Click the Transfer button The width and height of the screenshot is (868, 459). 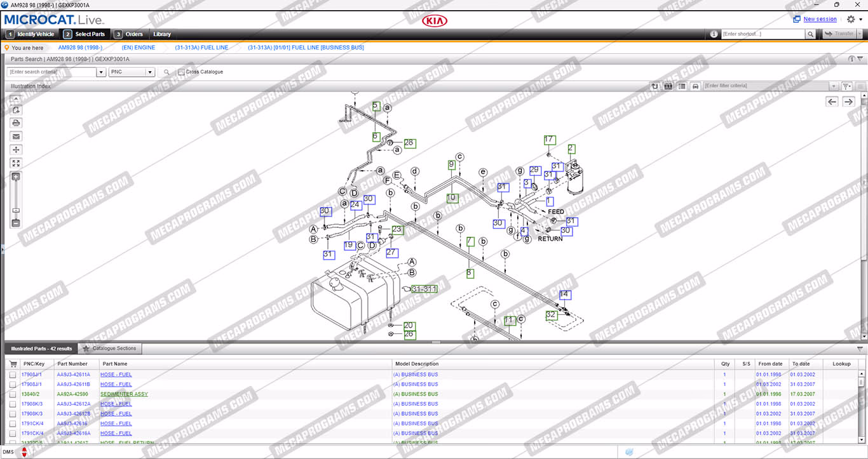pyautogui.click(x=839, y=34)
